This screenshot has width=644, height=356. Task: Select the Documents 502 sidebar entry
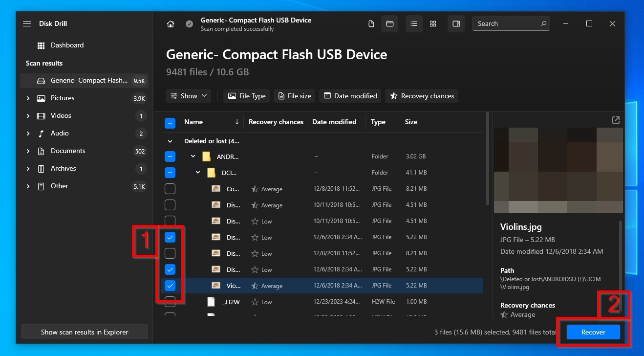84,151
